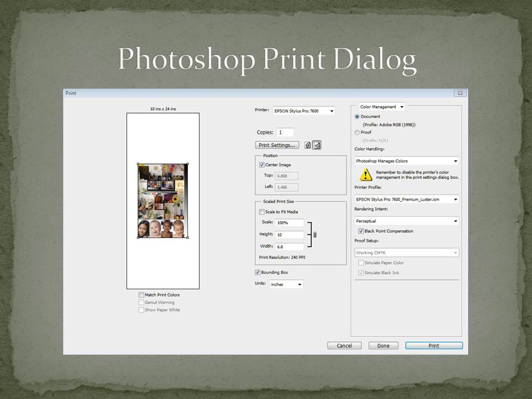Click top-left bounding box handle in preview
This screenshot has width=532, height=399.
coord(137,164)
